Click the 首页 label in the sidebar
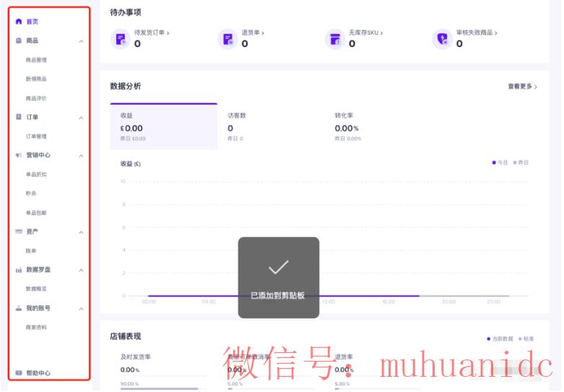Viewport: 564px width, 392px height. click(32, 22)
